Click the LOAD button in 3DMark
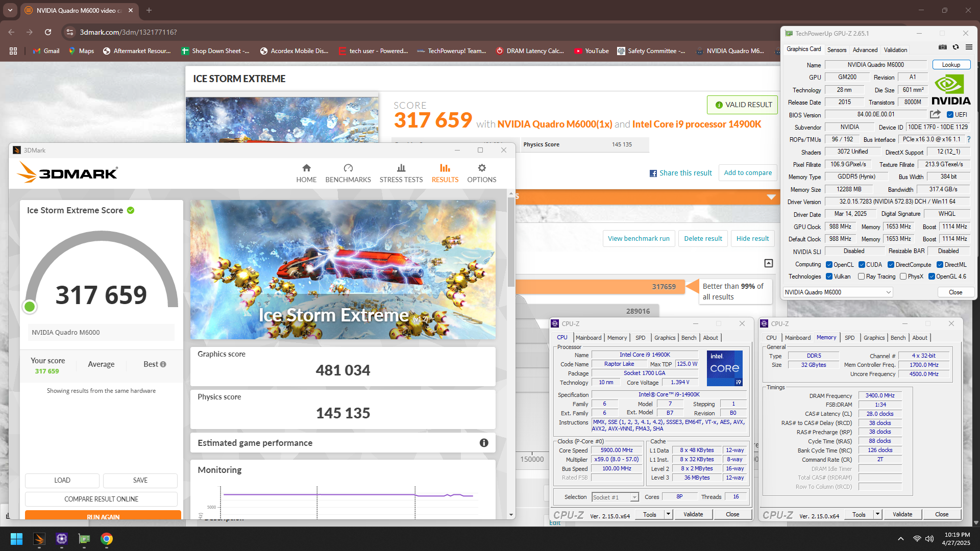 tap(62, 481)
